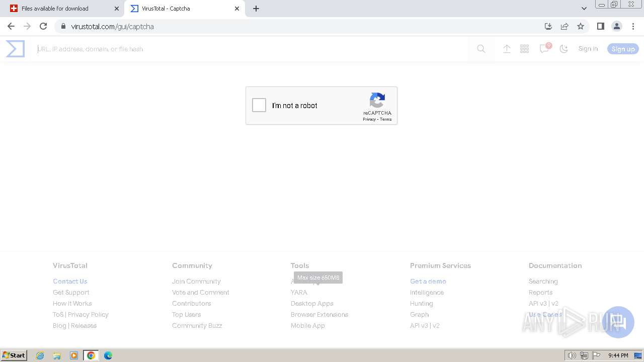
Task: Click the system clock 9:44 PM
Action: coord(618,355)
